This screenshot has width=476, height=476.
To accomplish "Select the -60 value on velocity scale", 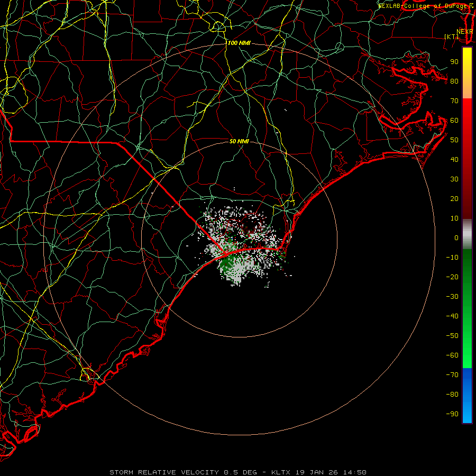I will point(452,355).
